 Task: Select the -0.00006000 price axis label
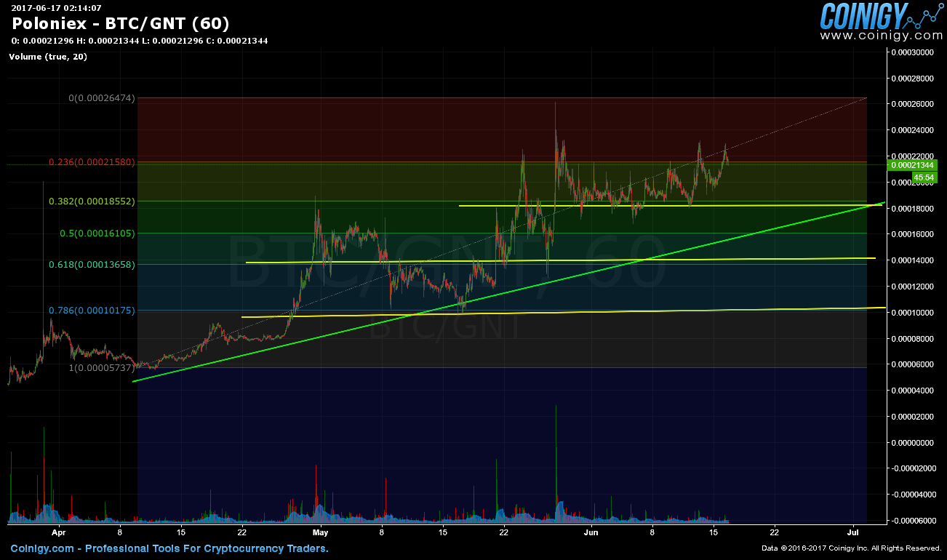pos(912,521)
